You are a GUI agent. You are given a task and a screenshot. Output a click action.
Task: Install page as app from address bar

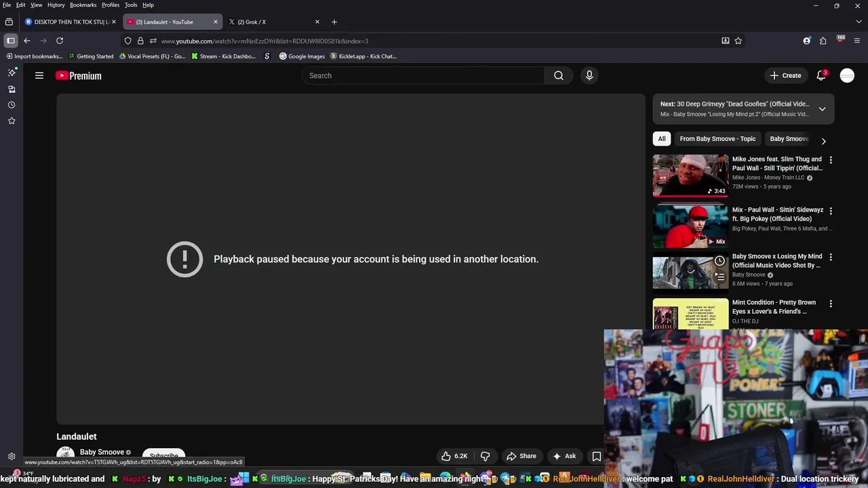tap(726, 41)
